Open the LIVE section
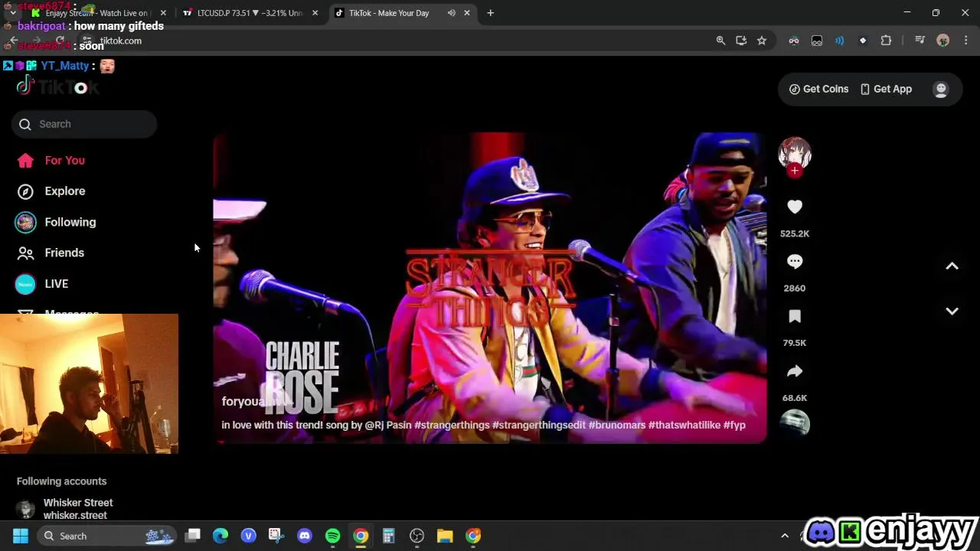Viewport: 980px width, 551px height. (56, 284)
